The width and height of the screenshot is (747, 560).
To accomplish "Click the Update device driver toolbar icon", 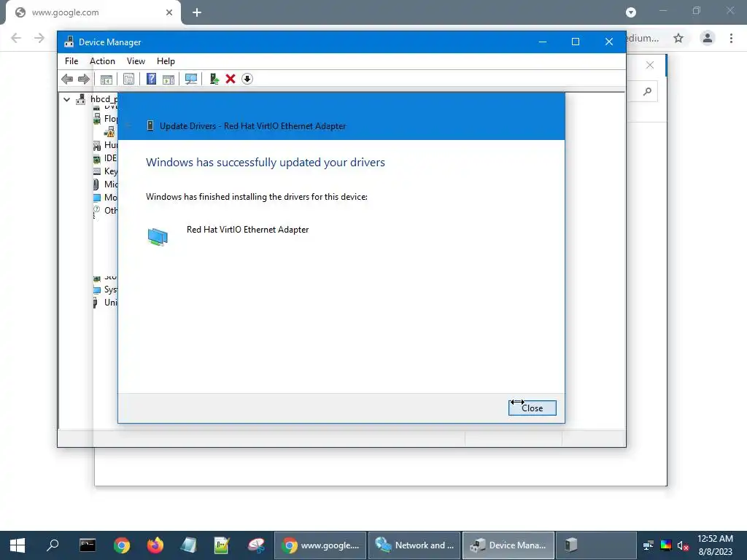I will [x=214, y=79].
